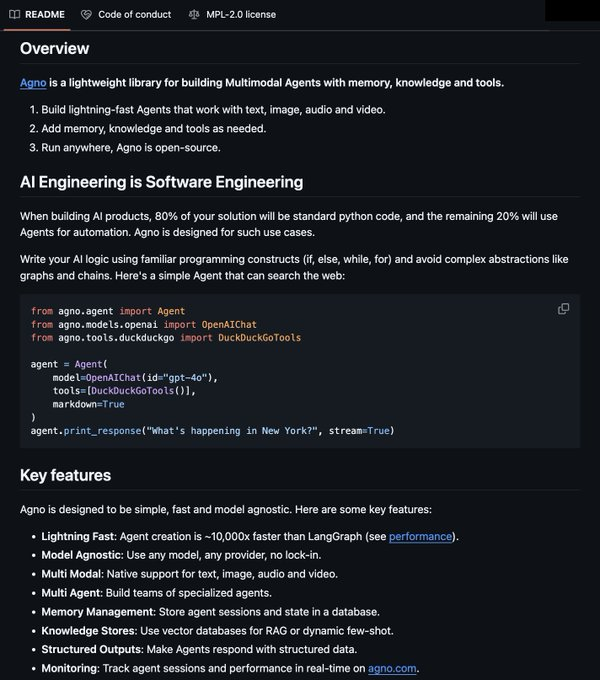Click the Key features heading
600x680 pixels.
pos(65,475)
